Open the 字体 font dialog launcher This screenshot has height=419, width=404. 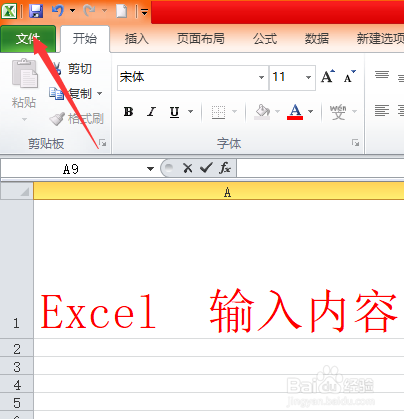tap(356, 143)
